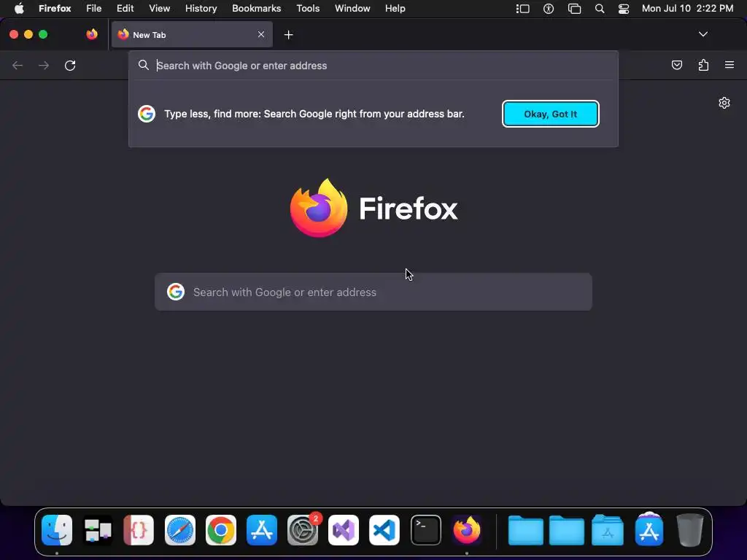Select the pinned Firefox tab
747x560 pixels.
92,34
